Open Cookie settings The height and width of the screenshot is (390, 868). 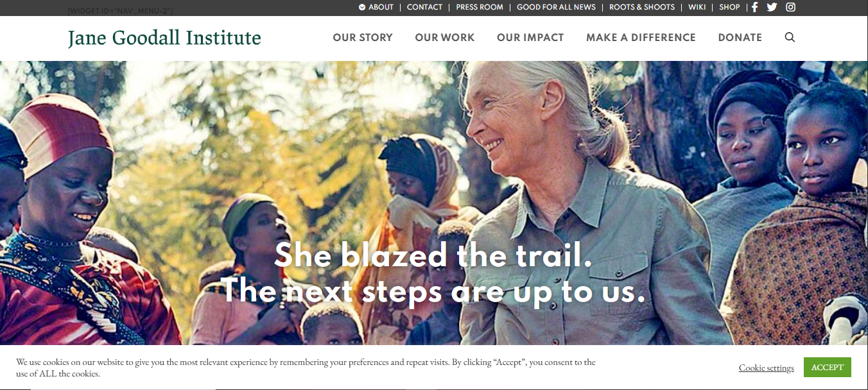[766, 368]
